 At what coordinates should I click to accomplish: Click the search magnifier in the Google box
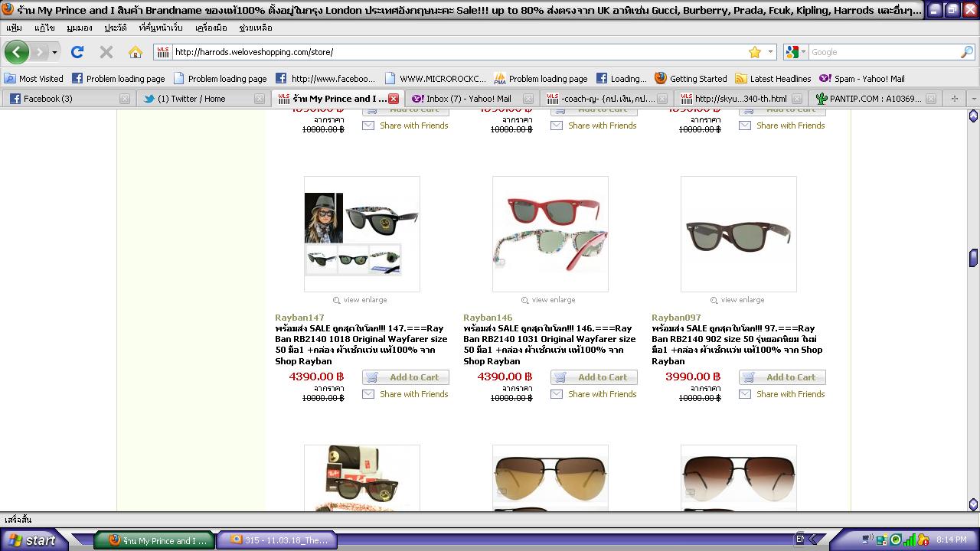tap(967, 52)
